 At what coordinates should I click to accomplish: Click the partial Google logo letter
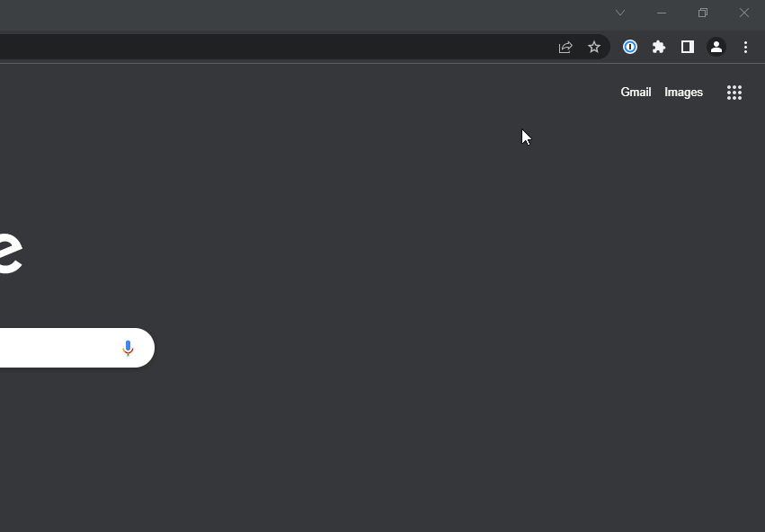coord(9,254)
